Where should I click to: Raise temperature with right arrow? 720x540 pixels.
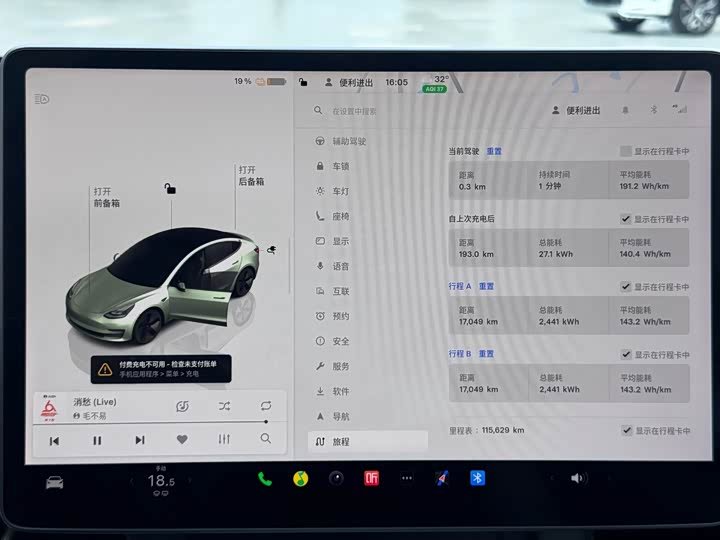click(190, 481)
